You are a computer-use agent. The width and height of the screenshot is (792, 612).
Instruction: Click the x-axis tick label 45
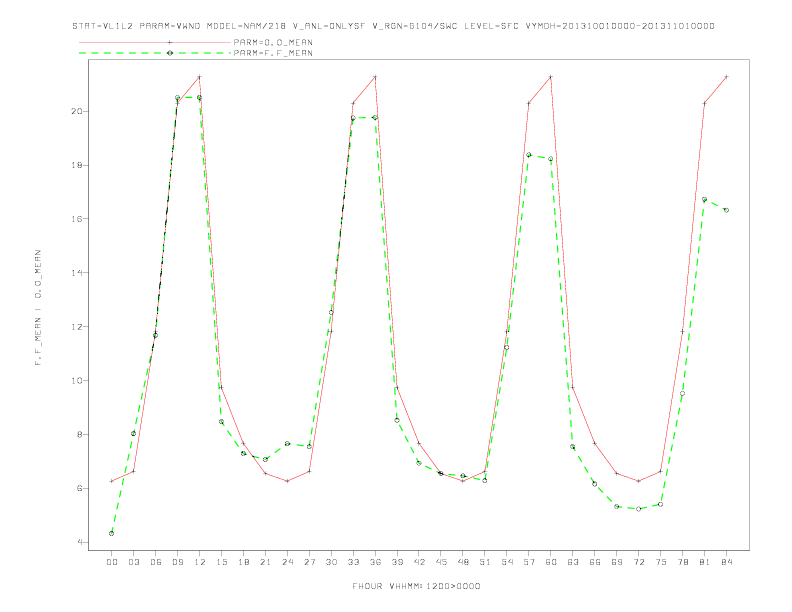pyautogui.click(x=441, y=562)
